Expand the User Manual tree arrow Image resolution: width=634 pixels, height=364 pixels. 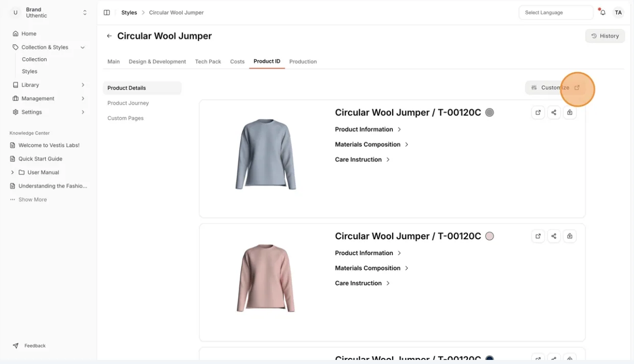pos(12,172)
